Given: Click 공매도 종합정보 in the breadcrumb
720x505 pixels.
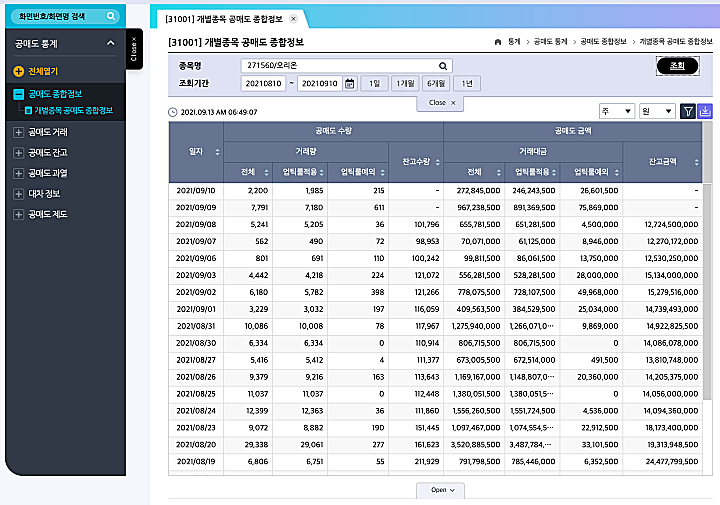Looking at the screenshot, I should point(603,42).
